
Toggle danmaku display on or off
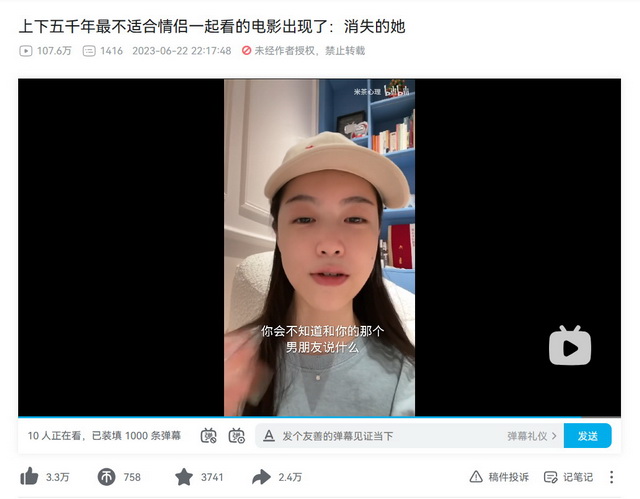coord(209,436)
